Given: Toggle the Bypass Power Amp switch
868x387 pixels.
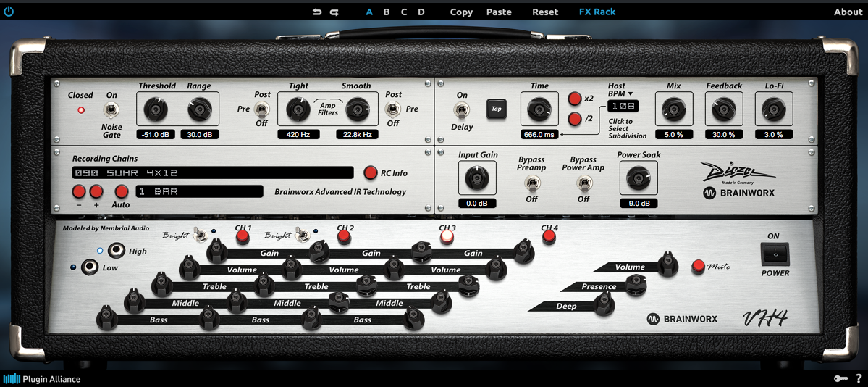Looking at the screenshot, I should coord(583,182).
